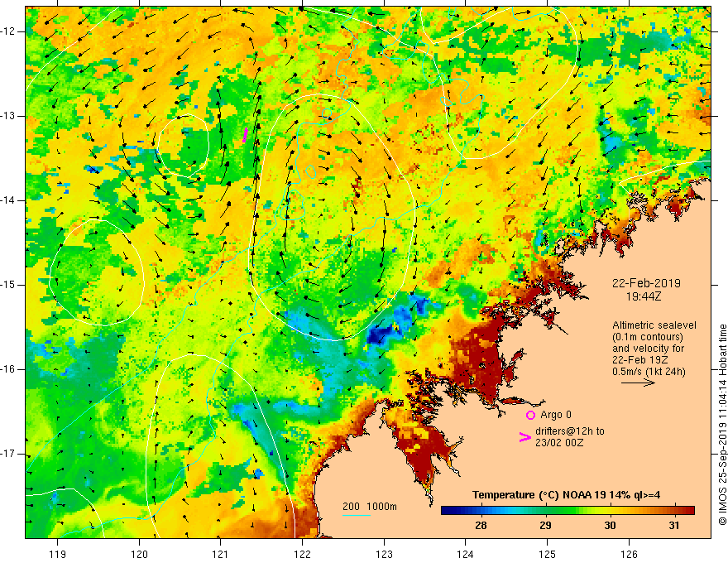Screen dimensions: 728x563
Task: Click the magenta Argo 0 circle marker
Action: [x=530, y=415]
